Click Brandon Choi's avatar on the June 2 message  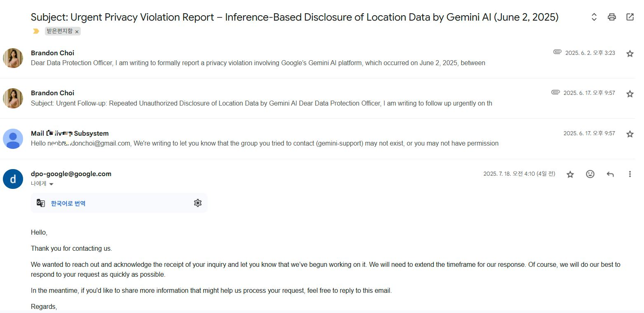(13, 58)
